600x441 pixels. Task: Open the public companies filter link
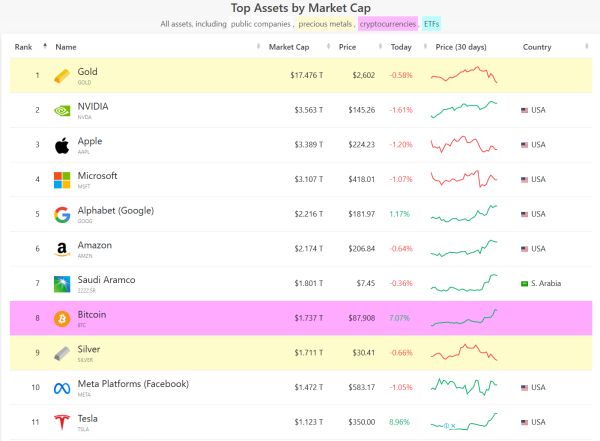point(261,24)
